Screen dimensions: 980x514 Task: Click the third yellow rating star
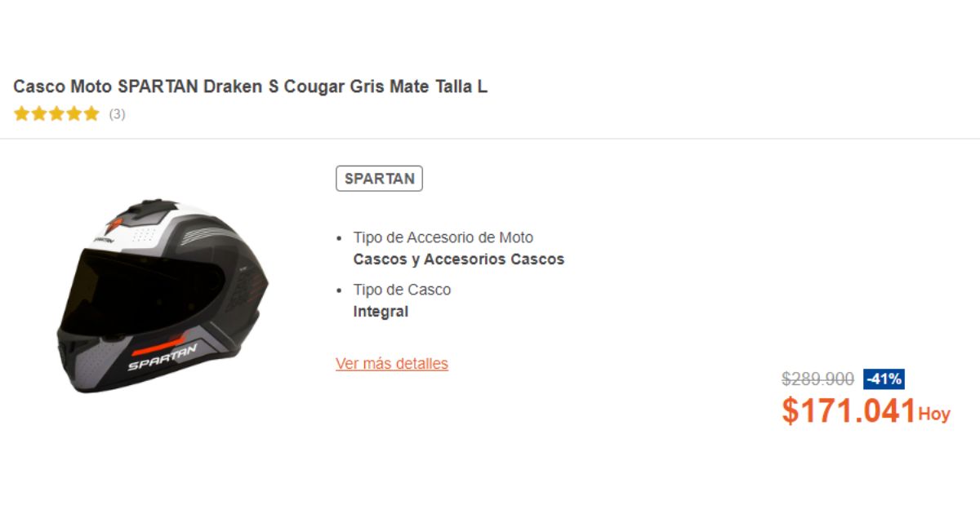click(56, 114)
